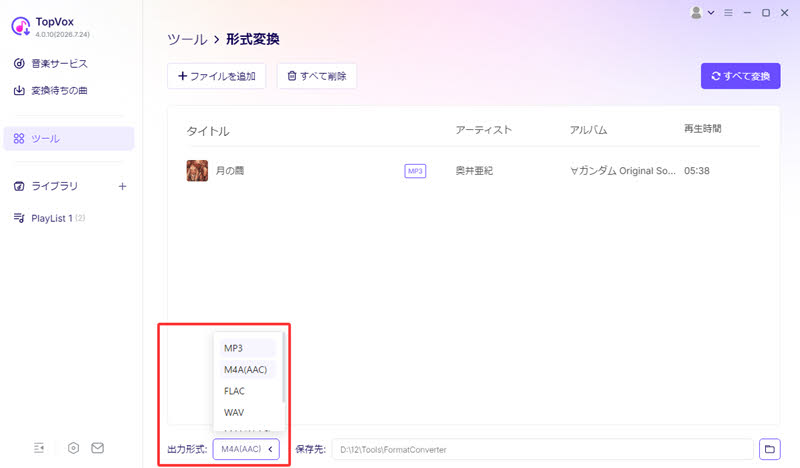
Task: Click the duration 05:38
Action: click(x=696, y=170)
